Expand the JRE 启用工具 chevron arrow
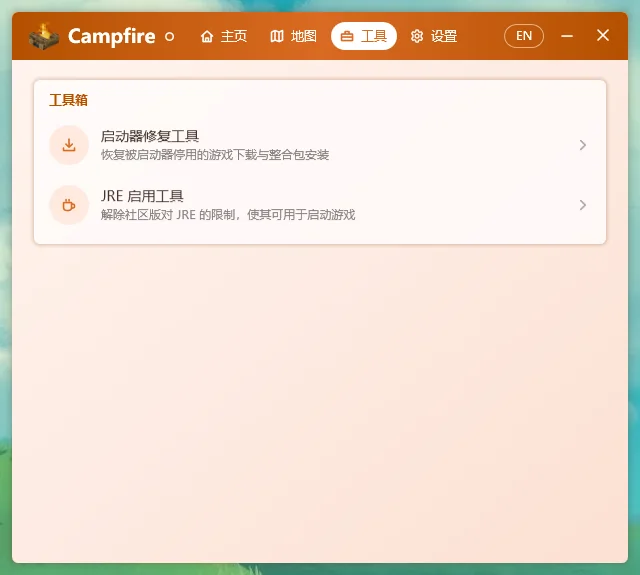This screenshot has width=640, height=575. click(583, 205)
